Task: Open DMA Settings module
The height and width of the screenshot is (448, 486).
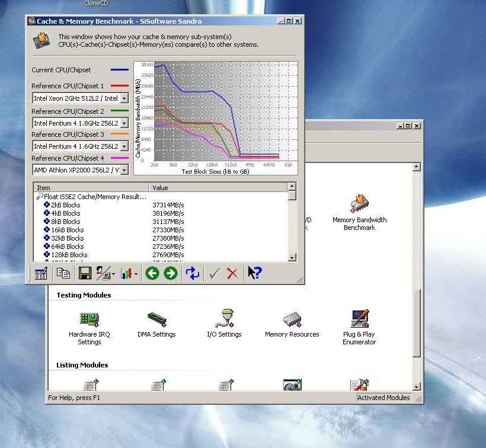Action: point(156,324)
